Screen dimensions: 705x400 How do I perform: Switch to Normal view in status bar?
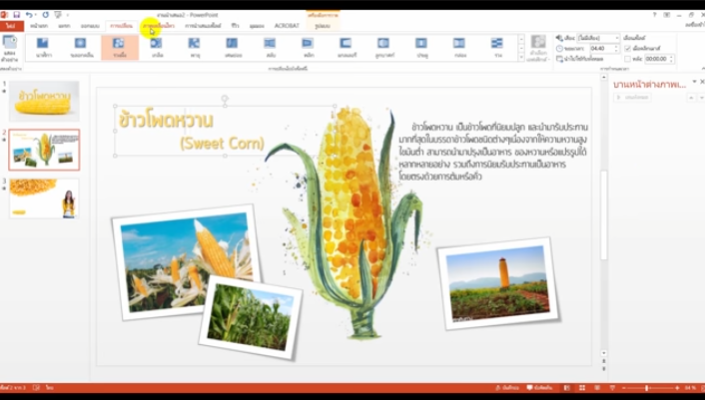point(567,388)
